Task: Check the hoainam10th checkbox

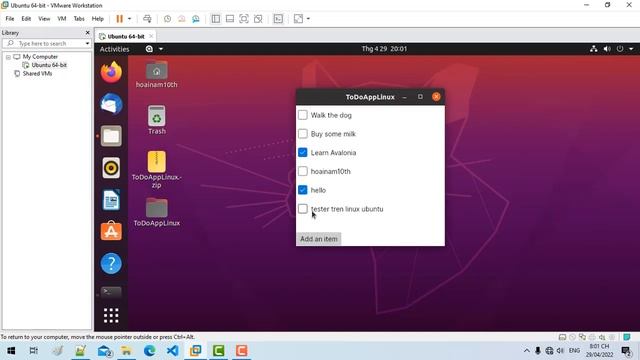Action: [302, 171]
